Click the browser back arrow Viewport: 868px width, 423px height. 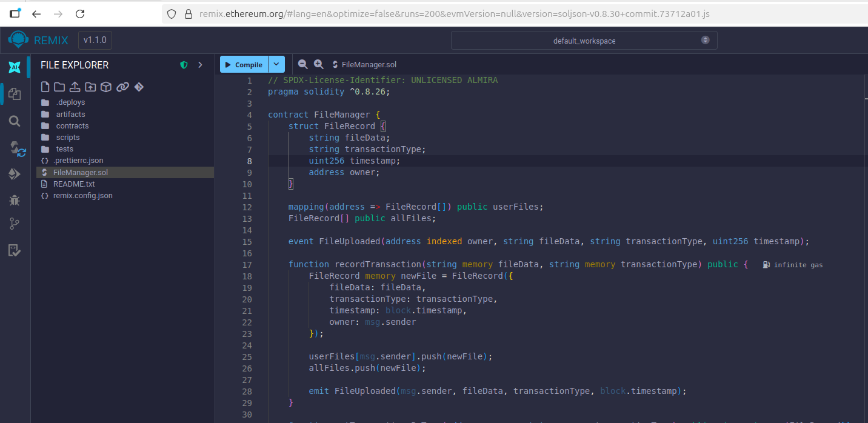pos(36,13)
